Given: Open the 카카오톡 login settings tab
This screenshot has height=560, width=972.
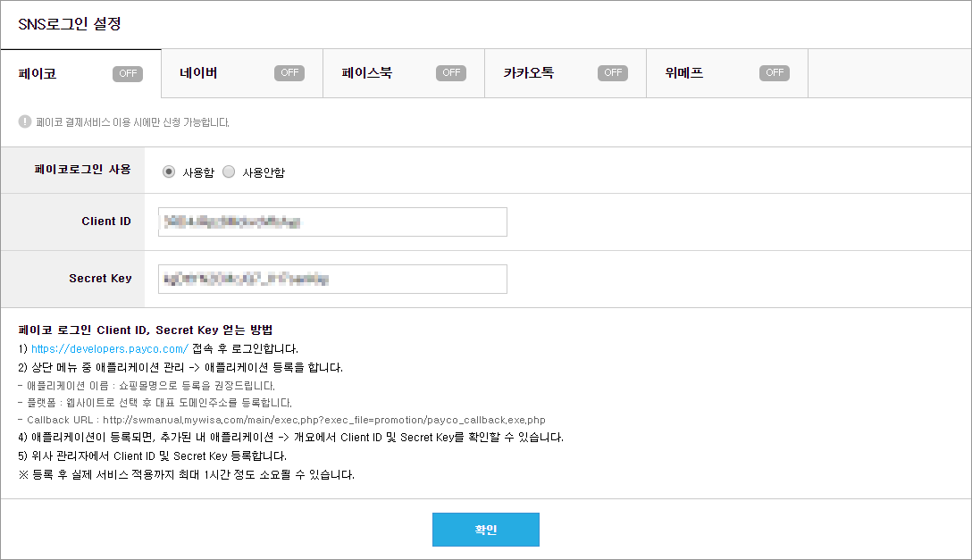Looking at the screenshot, I should pyautogui.click(x=529, y=73).
